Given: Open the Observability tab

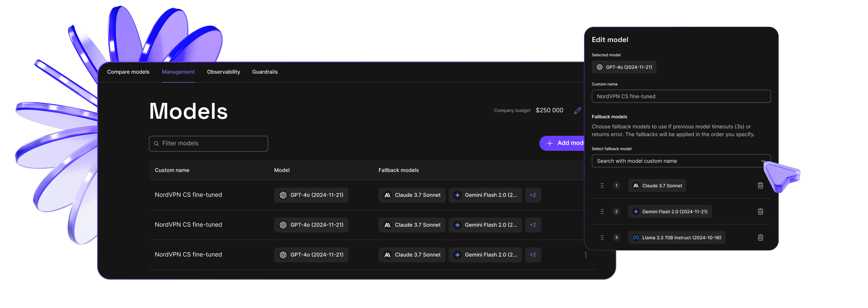Looking at the screenshot, I should click(223, 72).
